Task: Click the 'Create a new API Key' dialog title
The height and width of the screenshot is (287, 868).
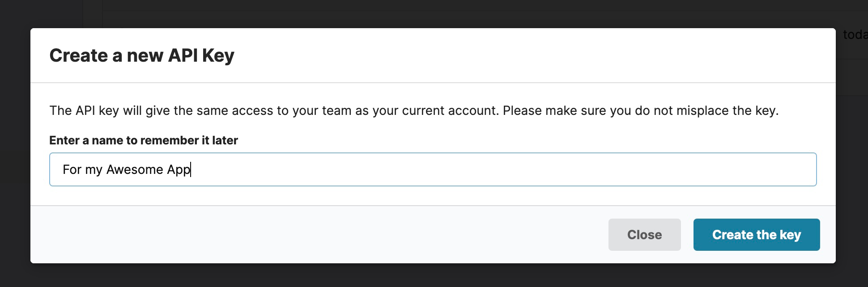Action: tap(142, 55)
